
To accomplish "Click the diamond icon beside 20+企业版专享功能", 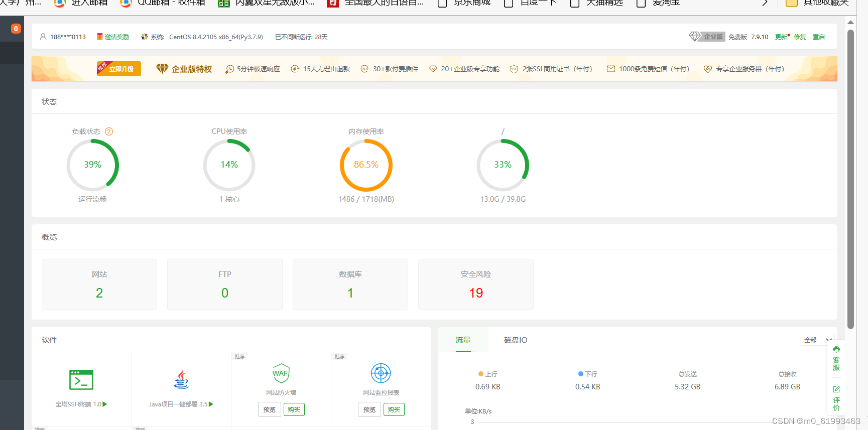I will pyautogui.click(x=433, y=69).
